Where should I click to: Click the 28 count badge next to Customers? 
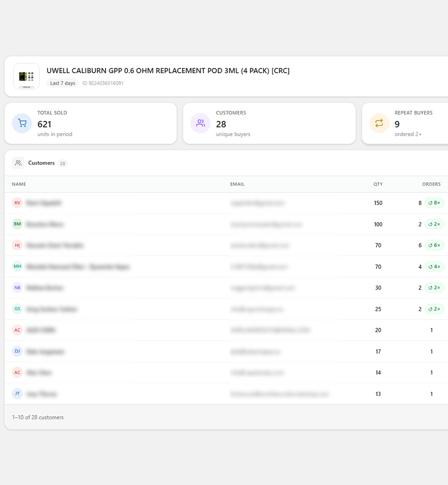click(x=63, y=163)
